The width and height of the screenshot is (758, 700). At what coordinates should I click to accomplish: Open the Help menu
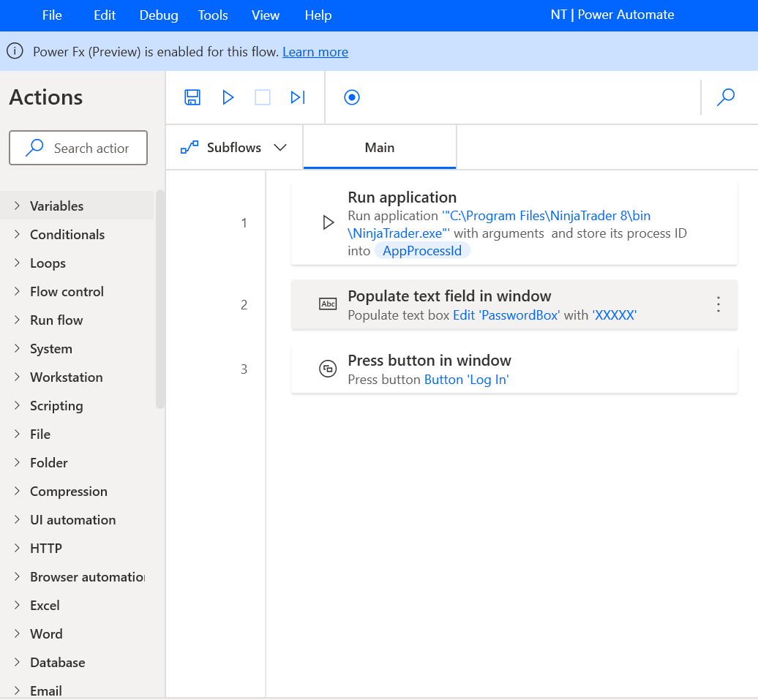click(318, 15)
